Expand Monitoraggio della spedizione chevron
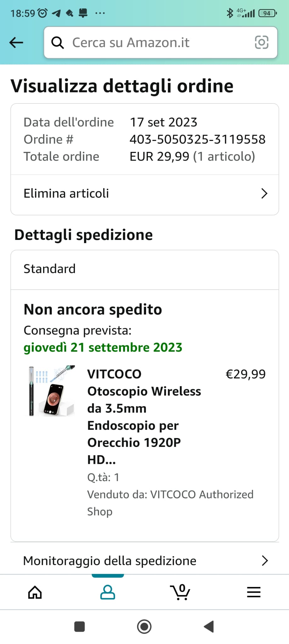This screenshot has width=289, height=644. (264, 560)
